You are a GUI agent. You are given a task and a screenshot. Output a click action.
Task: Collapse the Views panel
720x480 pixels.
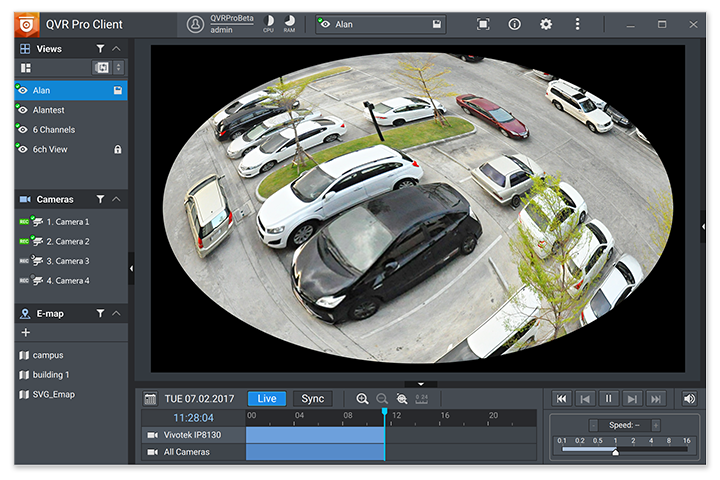point(117,49)
